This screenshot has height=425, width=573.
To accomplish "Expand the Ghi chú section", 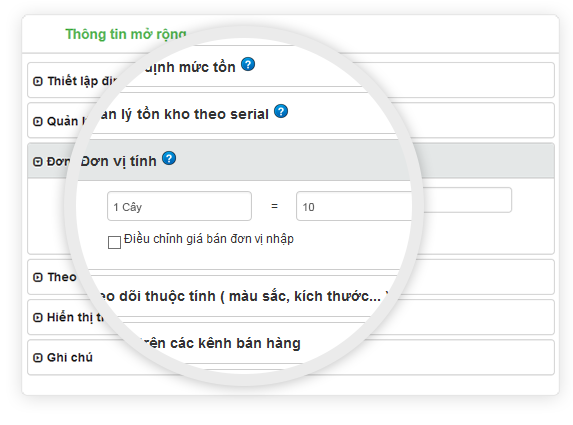I will coord(291,357).
